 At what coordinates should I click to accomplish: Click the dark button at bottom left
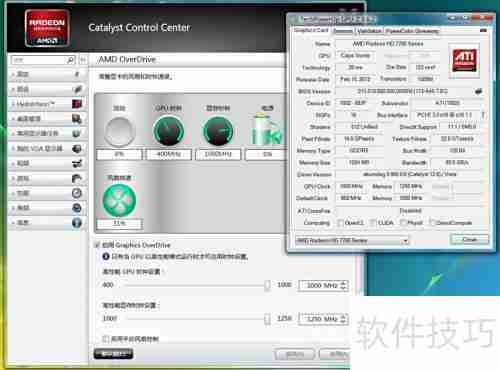(x=113, y=354)
